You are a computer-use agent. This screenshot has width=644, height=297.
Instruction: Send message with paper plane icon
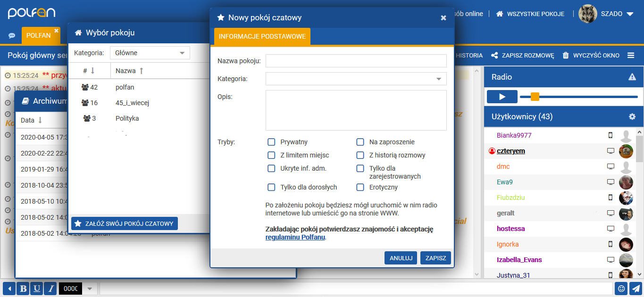coord(636,289)
